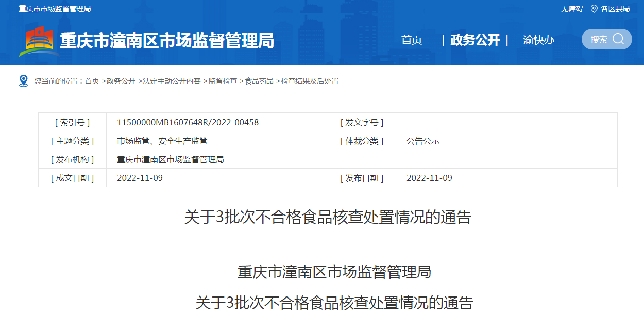This screenshot has width=644, height=314.
Task: Click the blue breadcrumb location marker icon
Action: [x=23, y=81]
